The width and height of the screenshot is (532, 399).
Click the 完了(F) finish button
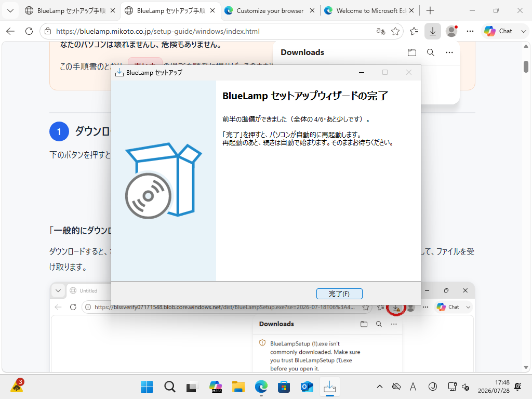pyautogui.click(x=339, y=294)
